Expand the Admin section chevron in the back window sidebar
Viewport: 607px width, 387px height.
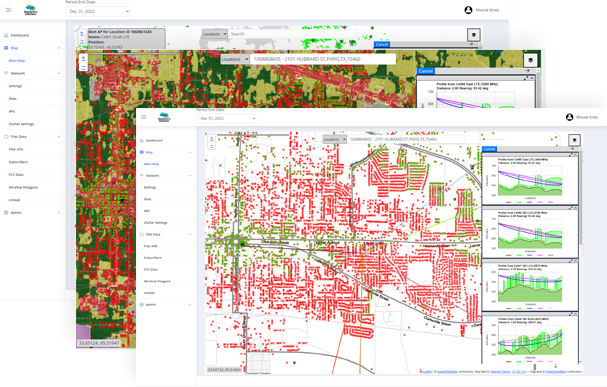59,212
